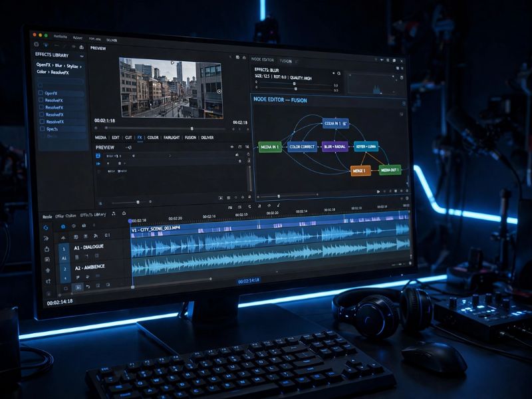Click the blur Size slider handle
This screenshot has width=532, height=399.
294,84
